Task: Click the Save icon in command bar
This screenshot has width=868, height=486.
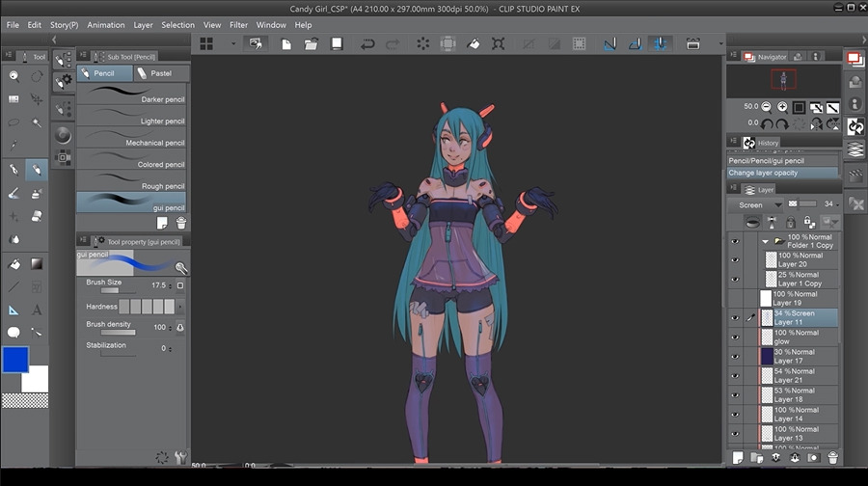Action: pyautogui.click(x=337, y=44)
